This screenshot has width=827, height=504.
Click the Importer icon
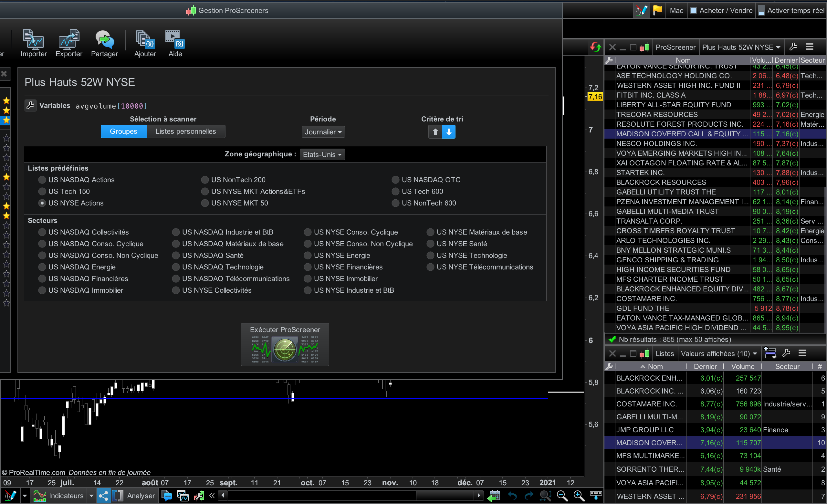(34, 40)
